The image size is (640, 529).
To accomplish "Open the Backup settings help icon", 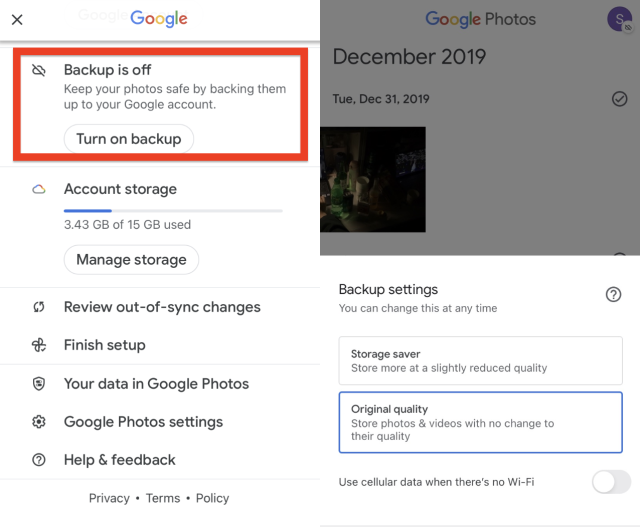I will coord(613,294).
